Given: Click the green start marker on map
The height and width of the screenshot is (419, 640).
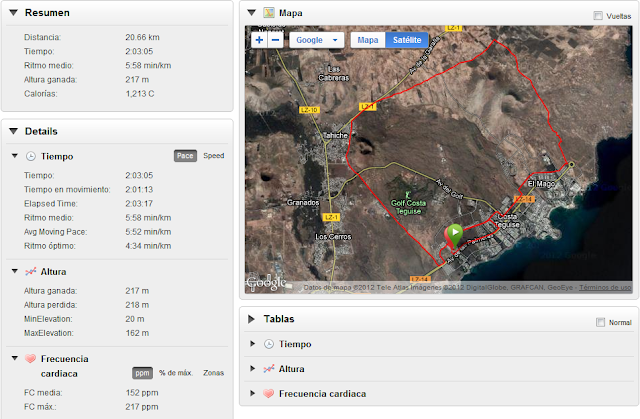Looking at the screenshot, I should (x=455, y=235).
